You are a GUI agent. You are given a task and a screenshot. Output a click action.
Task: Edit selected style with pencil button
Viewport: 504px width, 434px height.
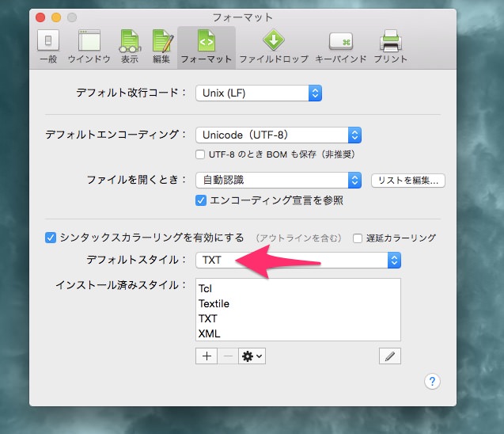click(x=390, y=356)
